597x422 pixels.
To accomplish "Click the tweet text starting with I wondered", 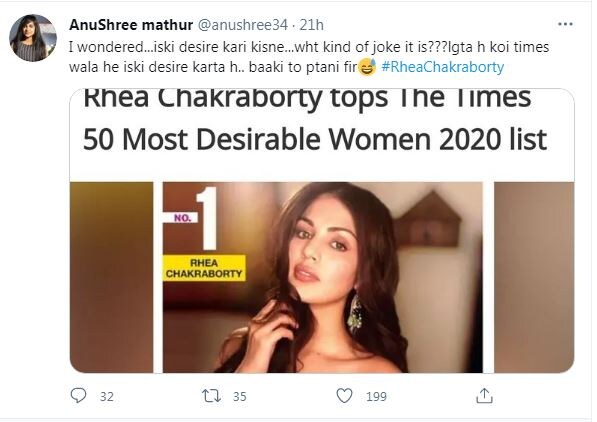I will [x=309, y=57].
